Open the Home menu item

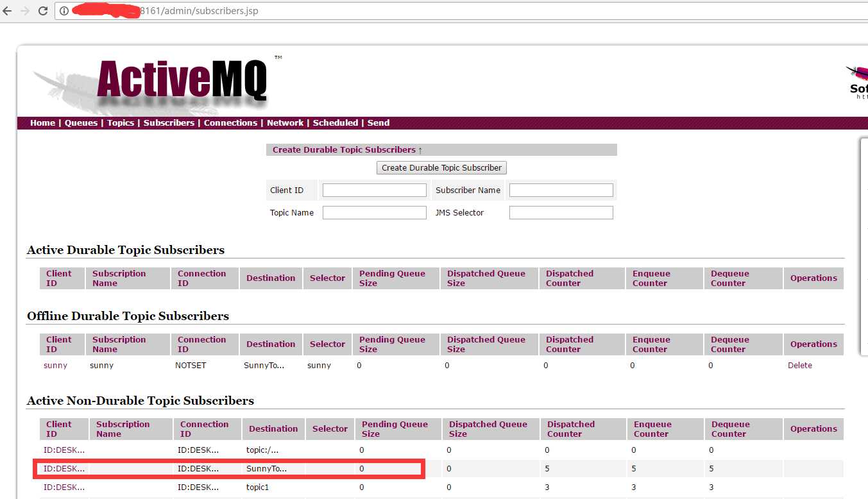tap(42, 123)
